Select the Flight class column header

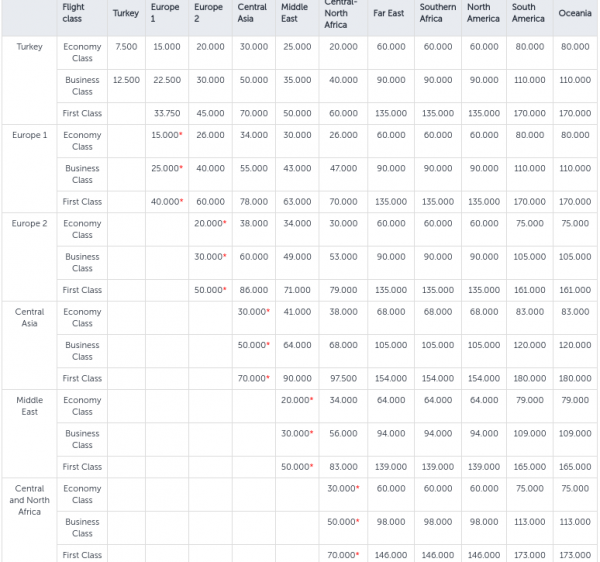click(x=73, y=13)
